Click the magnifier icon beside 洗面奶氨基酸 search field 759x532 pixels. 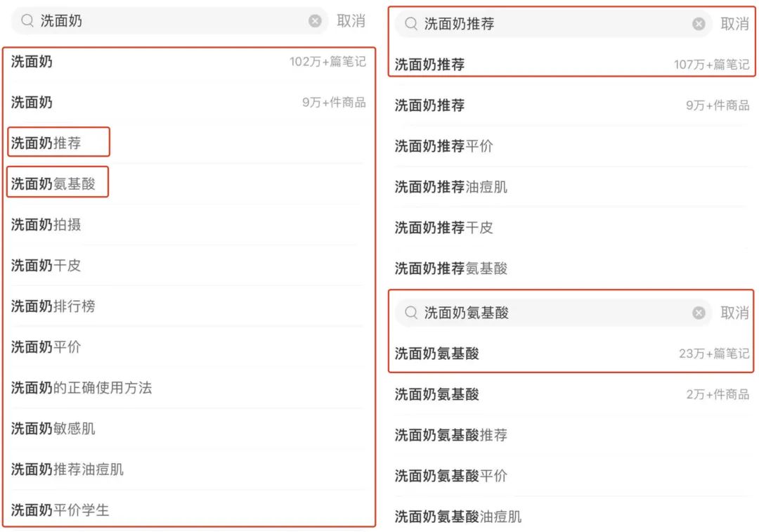pos(410,313)
